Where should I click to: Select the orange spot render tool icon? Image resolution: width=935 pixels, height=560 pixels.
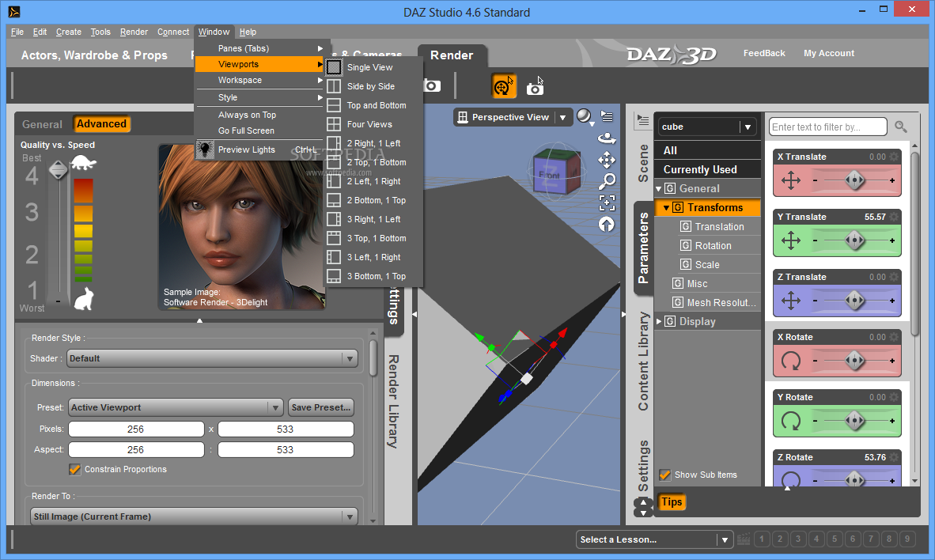click(x=503, y=86)
